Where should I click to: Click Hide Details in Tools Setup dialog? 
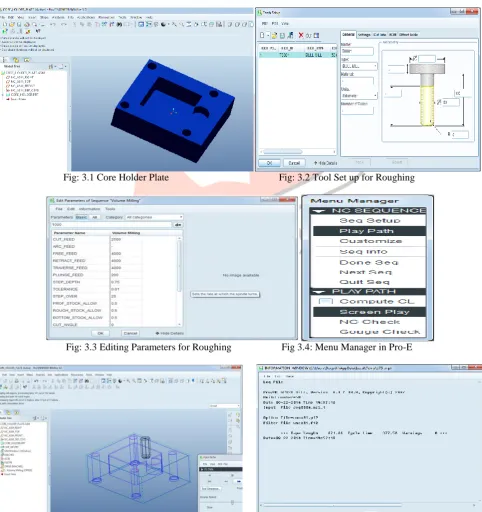(x=325, y=163)
